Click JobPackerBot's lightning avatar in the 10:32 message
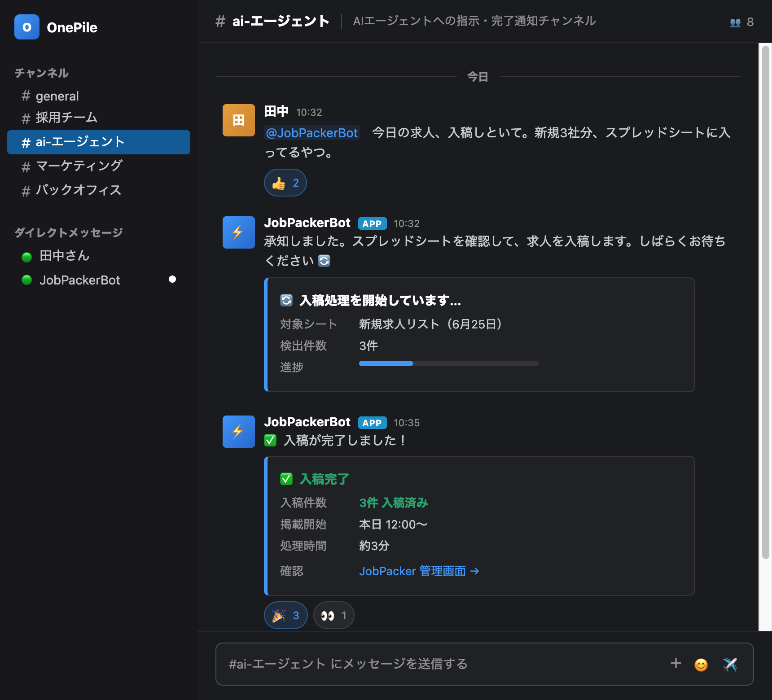The height and width of the screenshot is (700, 772). tap(239, 232)
